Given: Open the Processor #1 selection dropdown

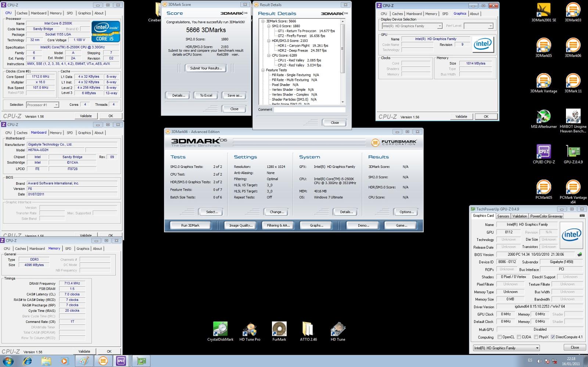Looking at the screenshot, I should point(43,105).
